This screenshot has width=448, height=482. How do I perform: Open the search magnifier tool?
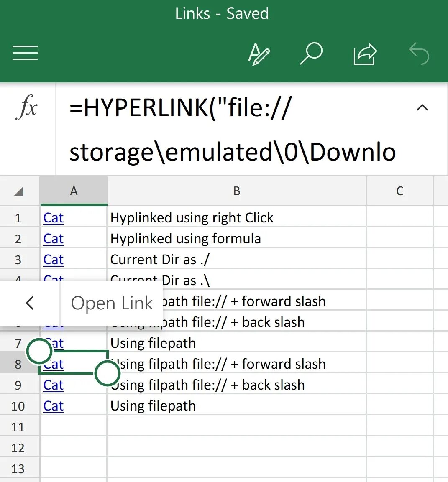[311, 54]
